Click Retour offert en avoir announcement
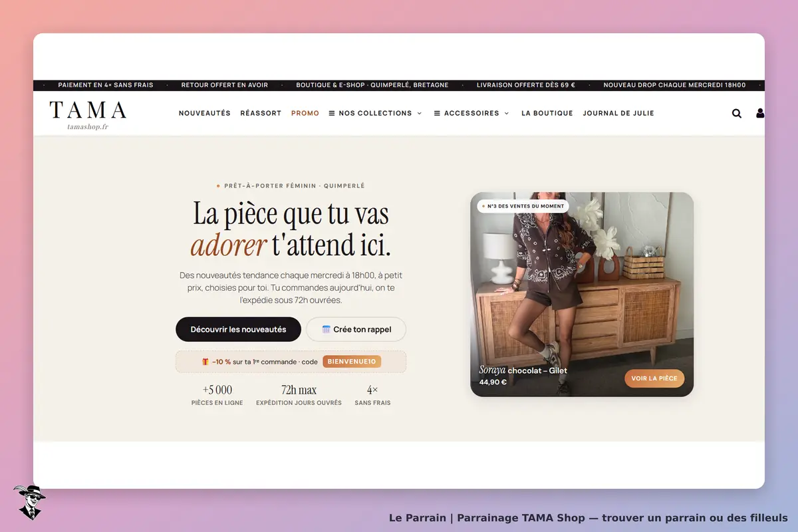 click(x=225, y=85)
